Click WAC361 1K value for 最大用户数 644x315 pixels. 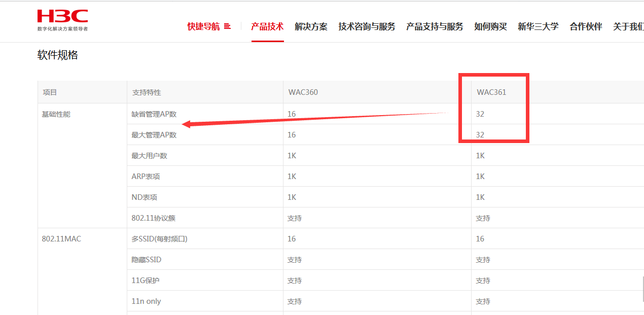(x=481, y=156)
